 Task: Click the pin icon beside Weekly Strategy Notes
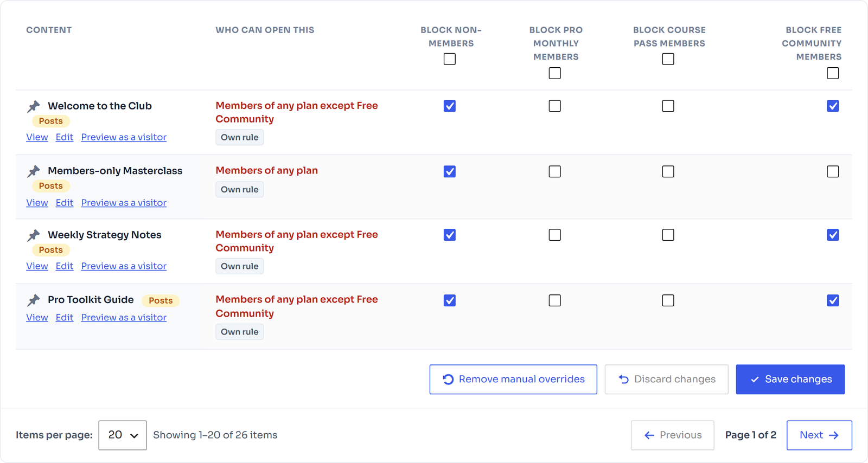pos(34,235)
